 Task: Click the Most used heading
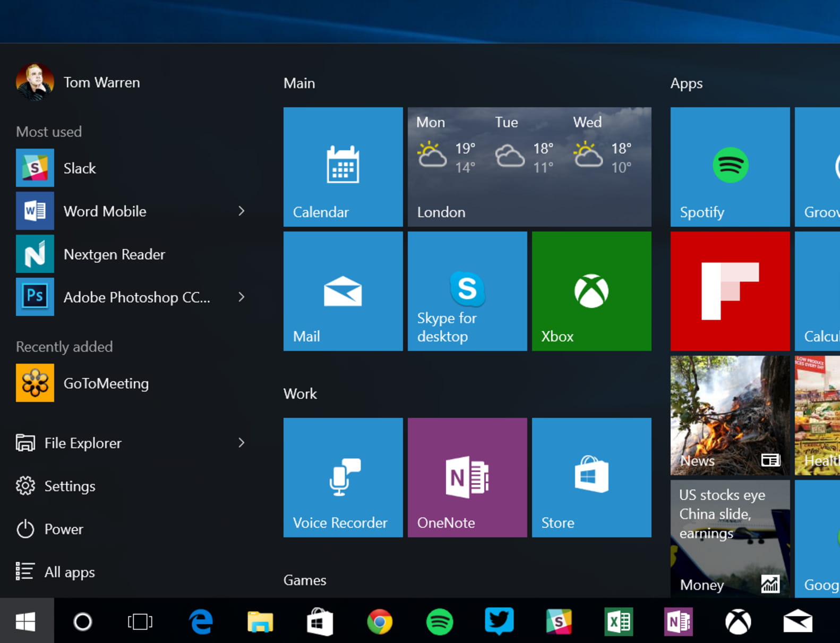49,132
